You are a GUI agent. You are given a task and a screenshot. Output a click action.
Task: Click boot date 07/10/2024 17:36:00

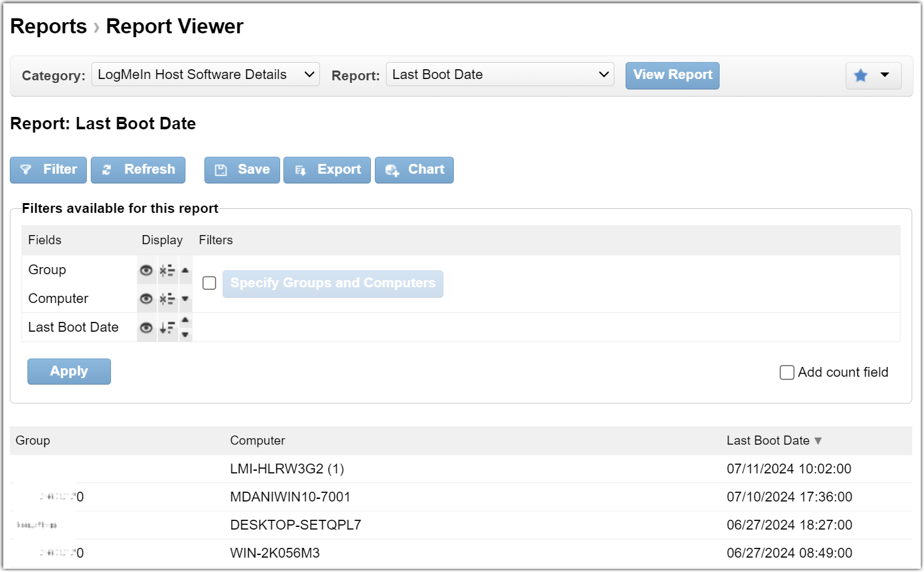pyautogui.click(x=789, y=497)
